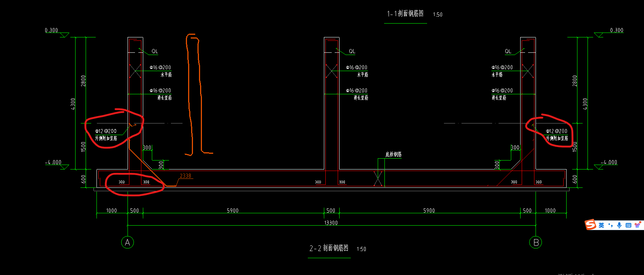Select the 底板钢筋 label
The width and height of the screenshot is (644, 275).
393,154
